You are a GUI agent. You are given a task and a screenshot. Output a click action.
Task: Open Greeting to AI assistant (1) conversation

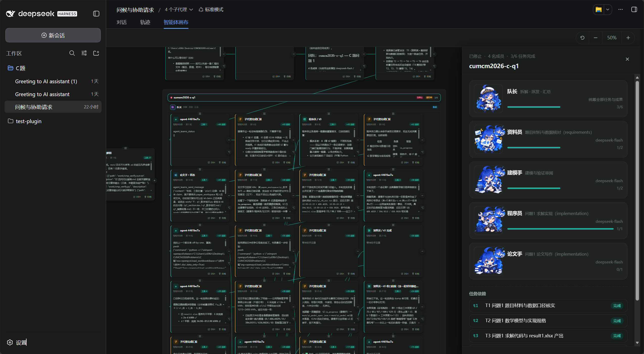(x=53, y=81)
